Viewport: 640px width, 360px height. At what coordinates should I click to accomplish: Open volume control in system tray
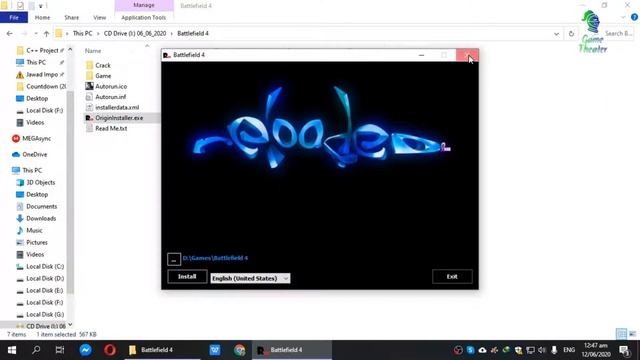[x=542, y=350]
